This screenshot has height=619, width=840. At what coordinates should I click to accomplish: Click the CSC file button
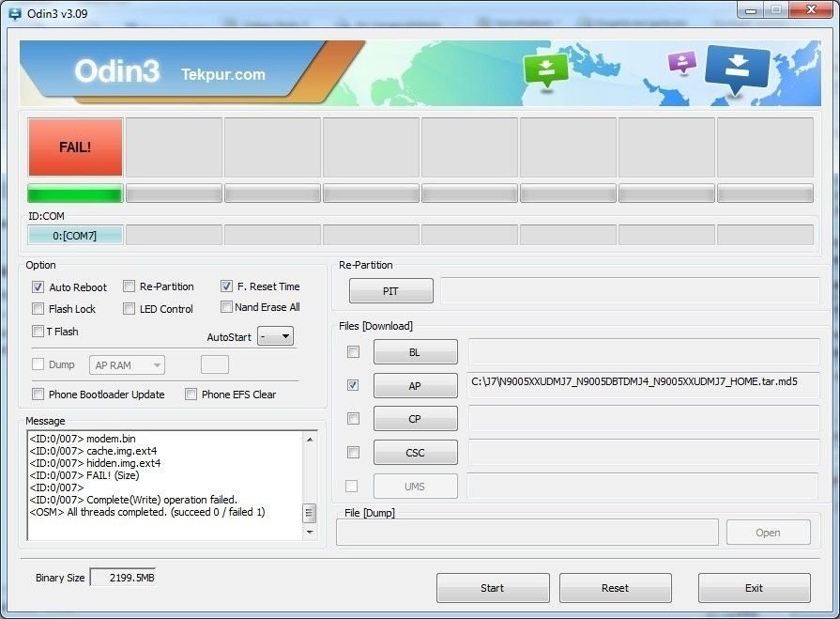pos(415,453)
